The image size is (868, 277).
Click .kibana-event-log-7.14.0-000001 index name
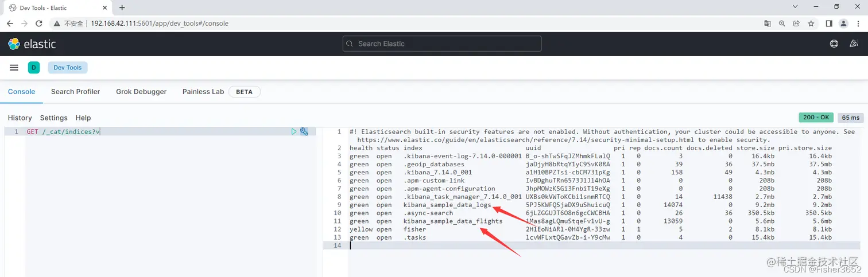point(463,156)
